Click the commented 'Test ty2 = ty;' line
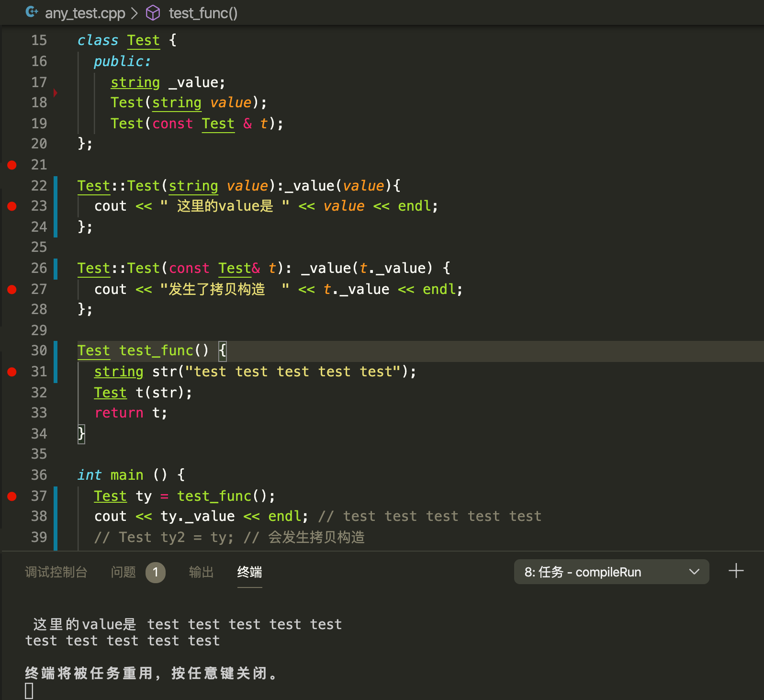Screen dimensions: 764x700 point(230,537)
